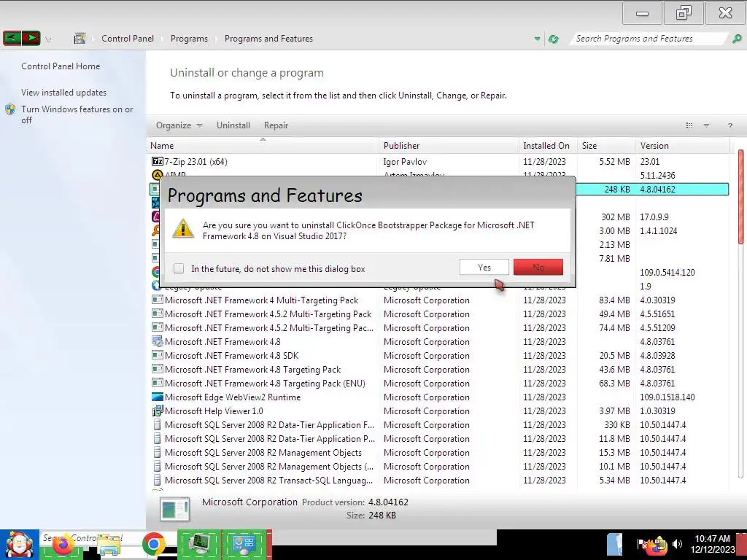The image size is (747, 560).
Task: Open View installed updates
Action: coord(64,93)
